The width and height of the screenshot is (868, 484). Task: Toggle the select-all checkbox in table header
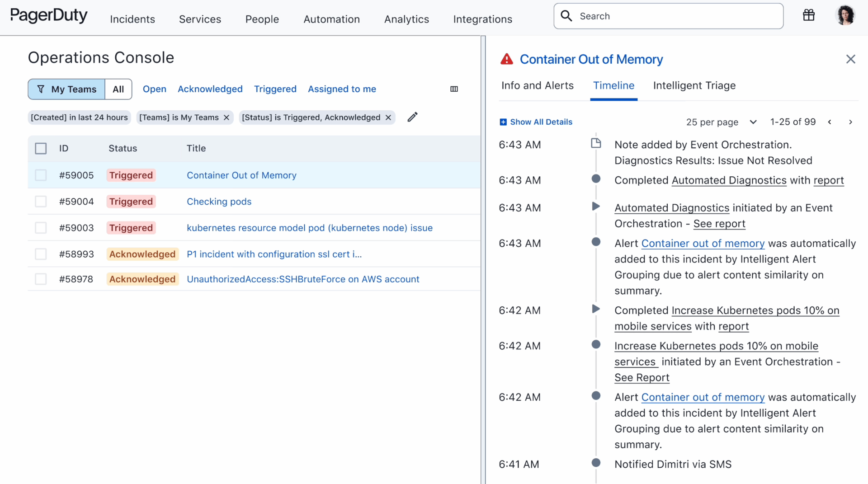click(41, 148)
